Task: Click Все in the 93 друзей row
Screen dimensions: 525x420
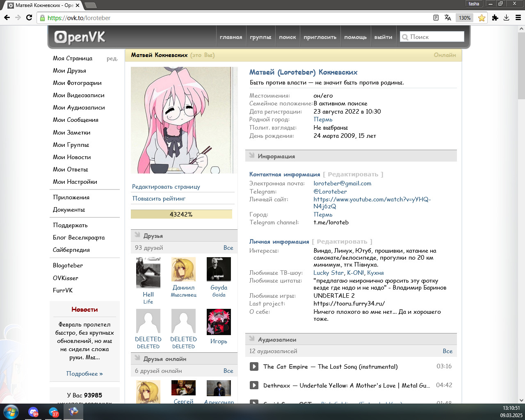Action: tap(228, 248)
